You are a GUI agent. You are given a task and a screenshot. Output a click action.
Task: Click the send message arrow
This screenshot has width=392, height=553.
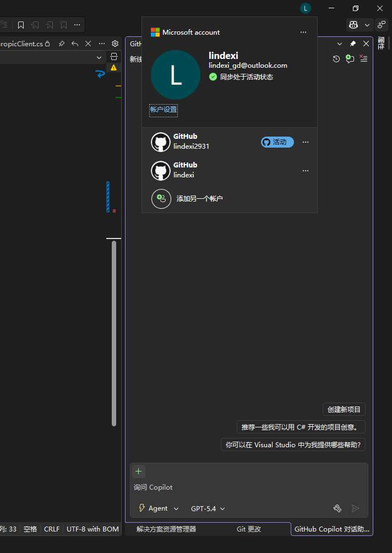[x=356, y=508]
